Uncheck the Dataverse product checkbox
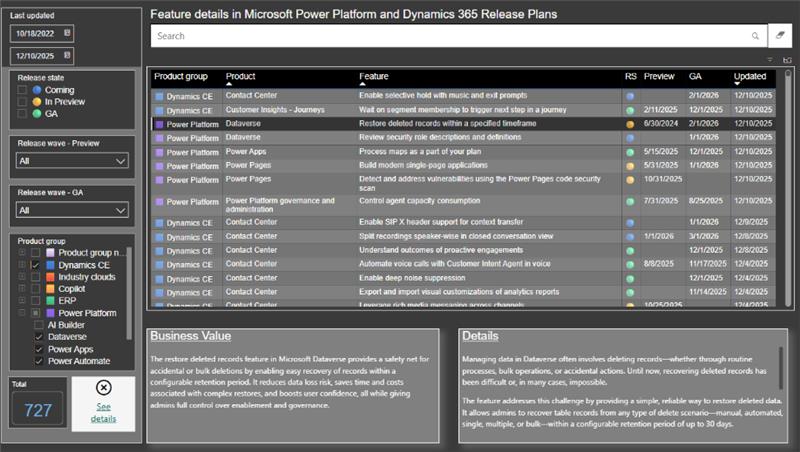Screen dimensions: 800x452 38,337
